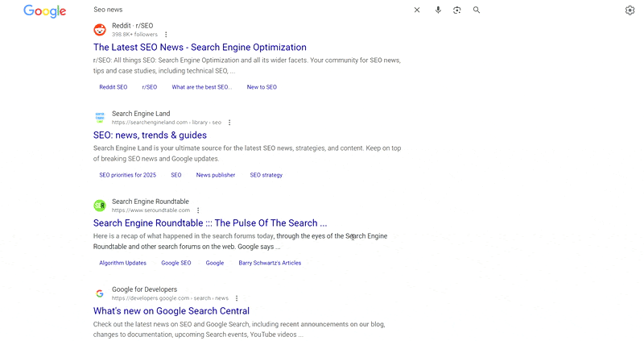Viewport: 644px width, 341px height.
Task: Click the Google for Developers favicon
Action: [100, 293]
